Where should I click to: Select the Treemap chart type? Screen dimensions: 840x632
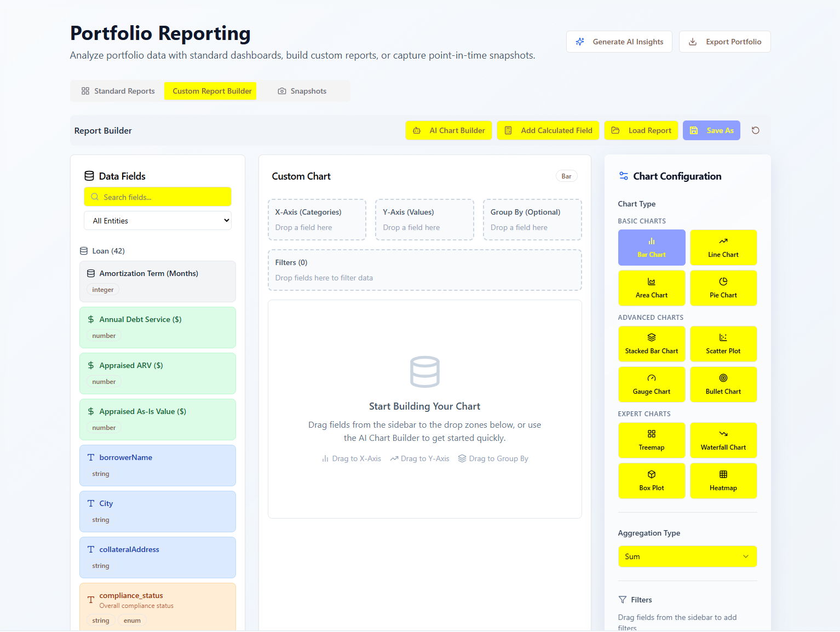651,440
